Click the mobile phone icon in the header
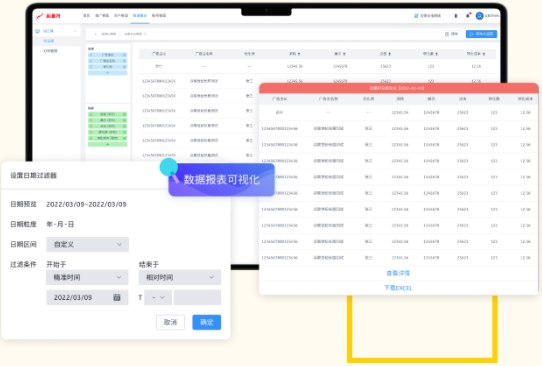 tap(456, 16)
